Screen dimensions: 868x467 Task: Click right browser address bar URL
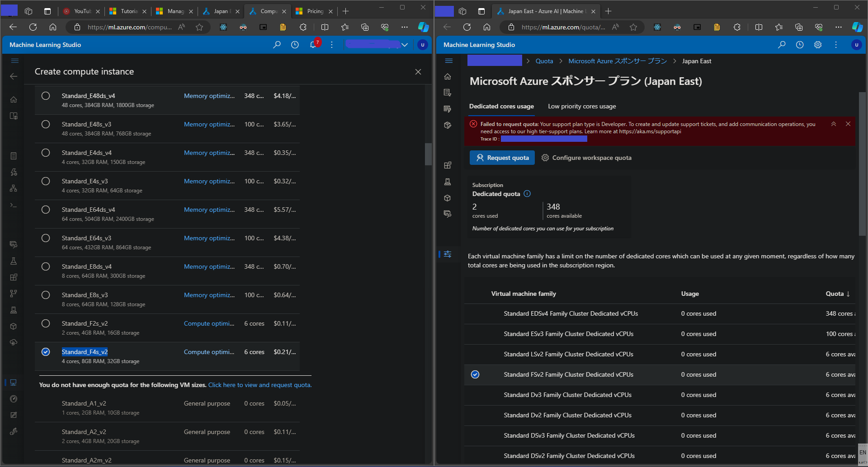click(x=563, y=27)
